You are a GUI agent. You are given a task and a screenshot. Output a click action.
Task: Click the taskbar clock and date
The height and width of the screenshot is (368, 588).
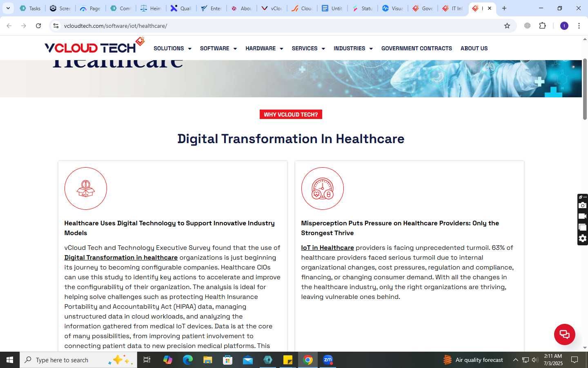553,360
